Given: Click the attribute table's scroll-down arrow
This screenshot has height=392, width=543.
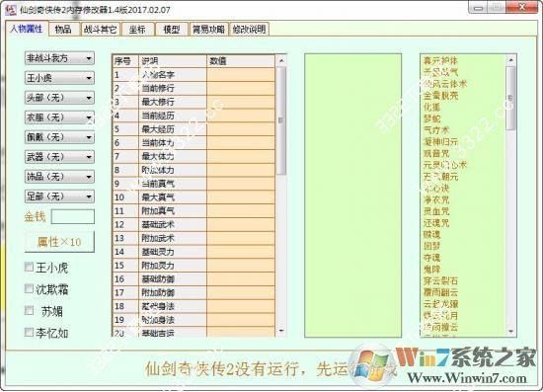Looking at the screenshot, I should click(x=281, y=331).
